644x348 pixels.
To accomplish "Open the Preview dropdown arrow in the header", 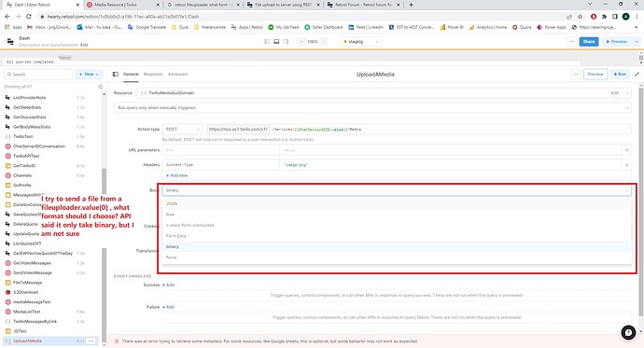I will 637,41.
